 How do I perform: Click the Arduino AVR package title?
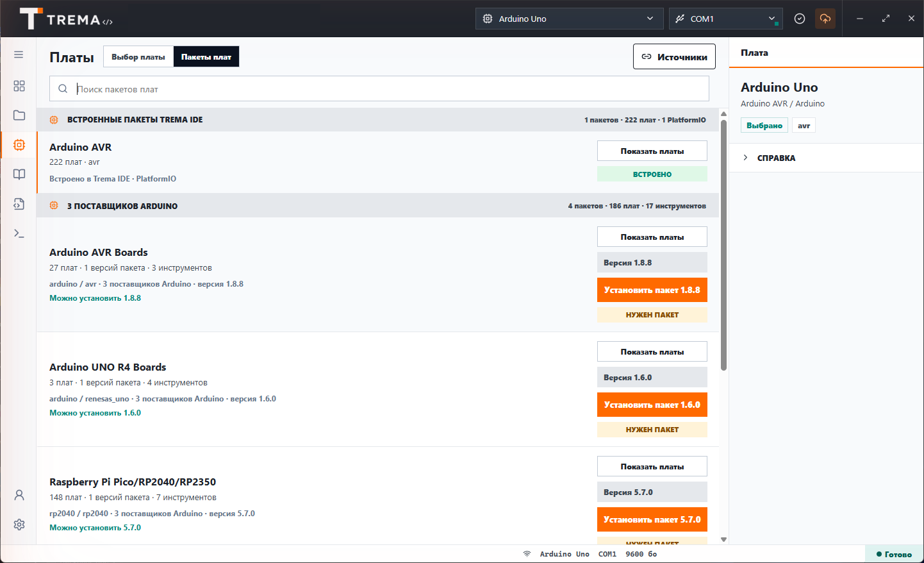click(80, 147)
